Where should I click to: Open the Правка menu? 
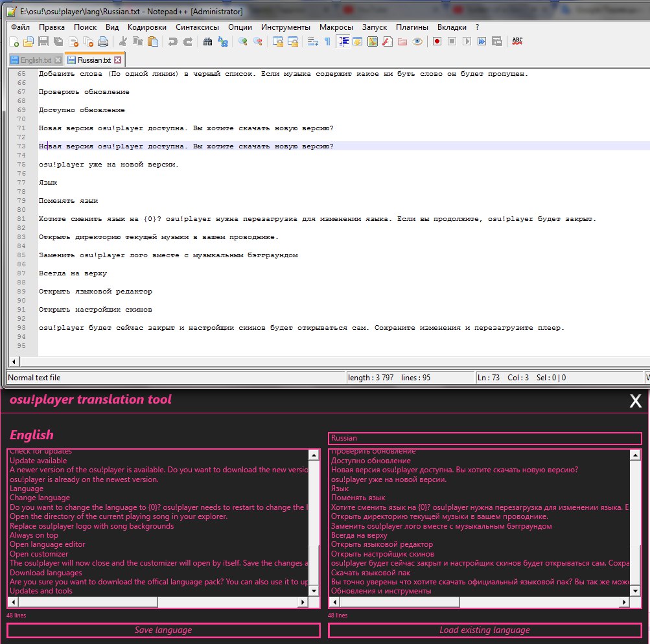pos(52,27)
